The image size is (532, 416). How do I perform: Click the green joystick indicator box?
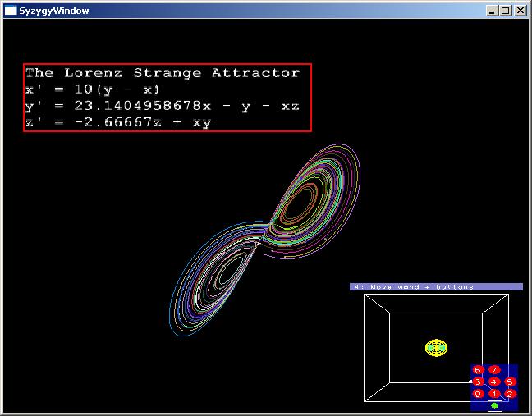coord(494,406)
